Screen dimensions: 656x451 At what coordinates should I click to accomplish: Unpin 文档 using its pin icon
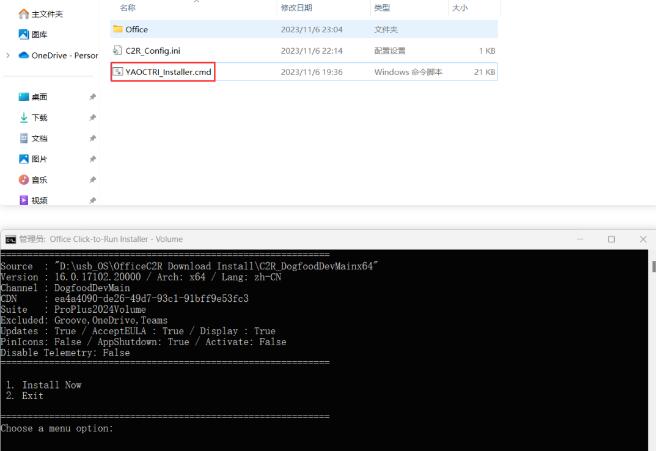[92, 138]
